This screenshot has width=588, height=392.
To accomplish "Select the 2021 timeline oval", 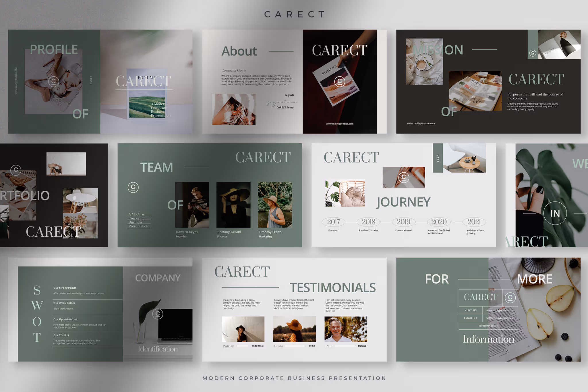I will pyautogui.click(x=474, y=222).
